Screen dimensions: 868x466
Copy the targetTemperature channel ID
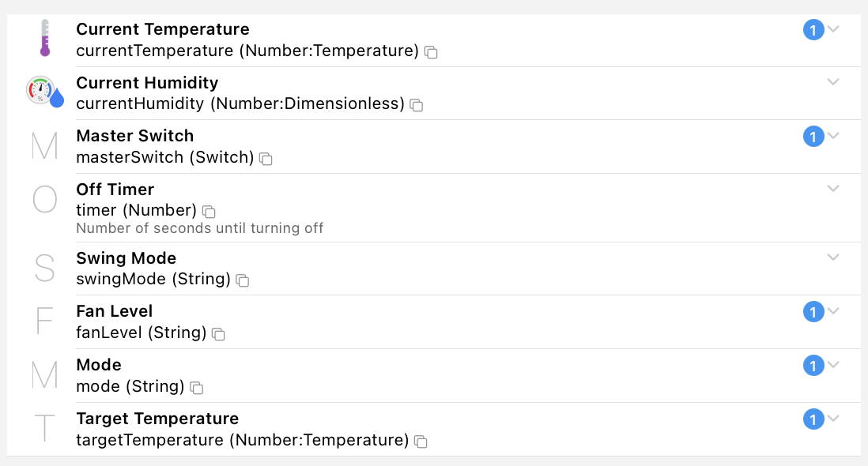pyautogui.click(x=421, y=442)
